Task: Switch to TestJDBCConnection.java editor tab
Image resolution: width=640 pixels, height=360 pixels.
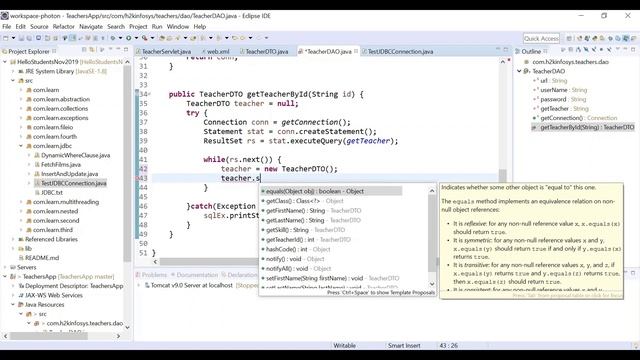Action: [397, 51]
